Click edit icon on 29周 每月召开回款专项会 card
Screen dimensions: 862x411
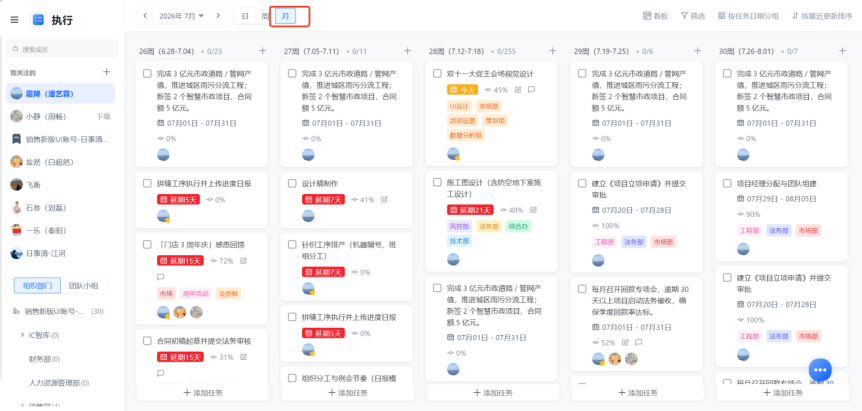[625, 342]
